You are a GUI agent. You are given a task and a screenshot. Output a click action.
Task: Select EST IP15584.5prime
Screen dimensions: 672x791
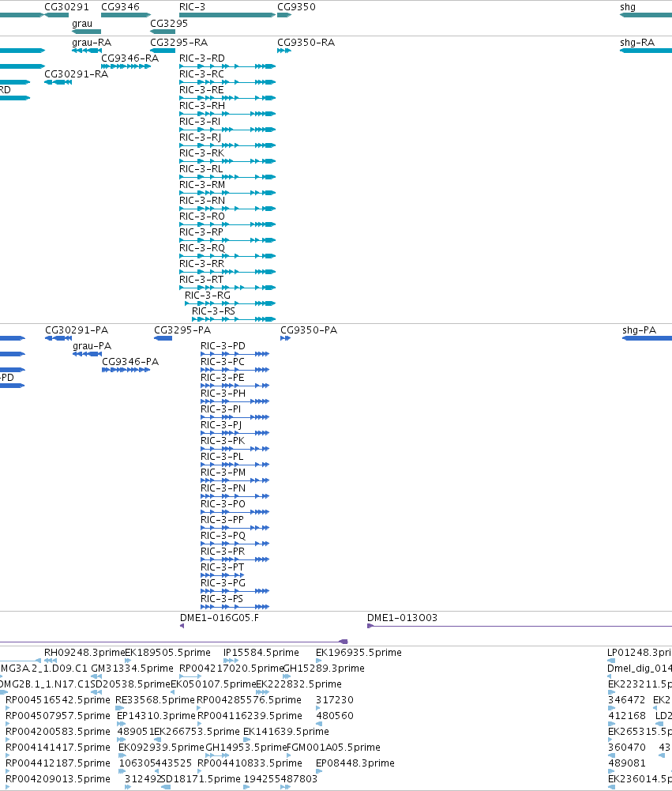coord(231,661)
